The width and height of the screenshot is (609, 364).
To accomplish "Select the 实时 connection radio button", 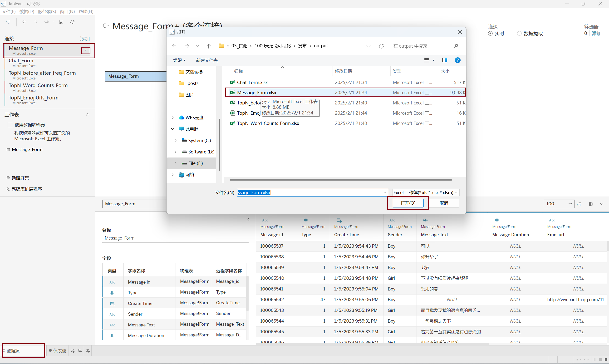I will [490, 34].
